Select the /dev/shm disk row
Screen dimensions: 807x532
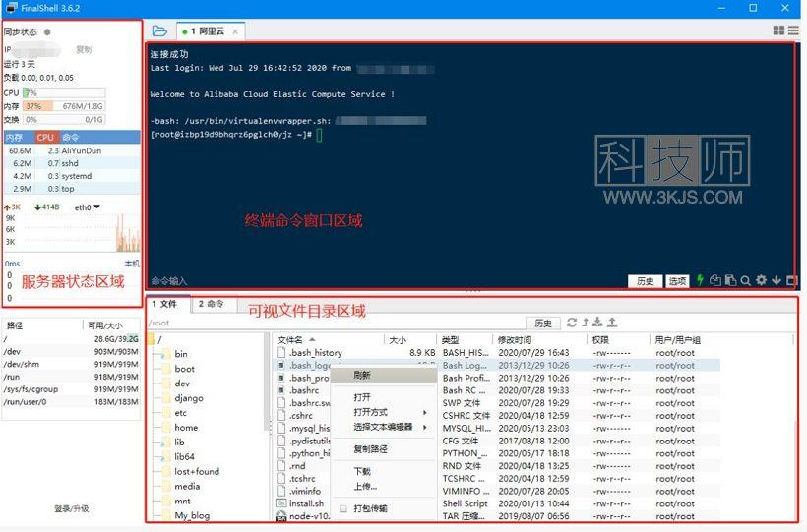point(71,364)
